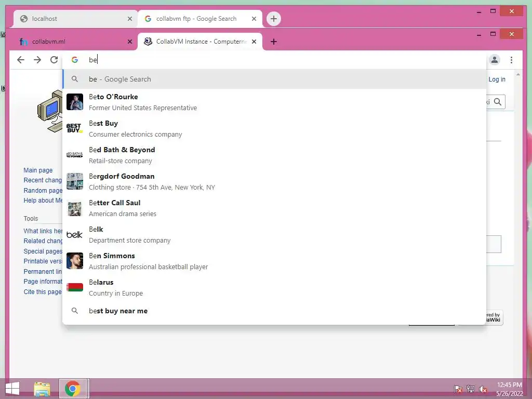Click the Ben Simmons photo thumbnail

pos(75,261)
